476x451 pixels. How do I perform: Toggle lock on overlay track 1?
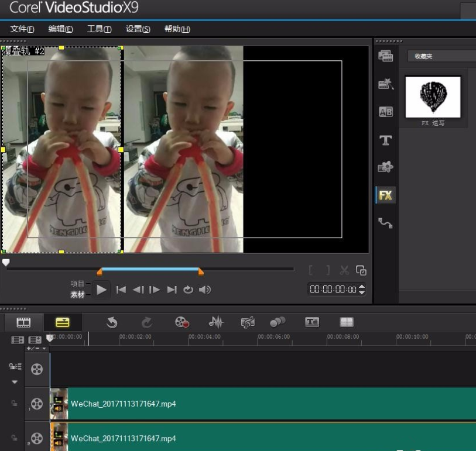pyautogui.click(x=15, y=404)
